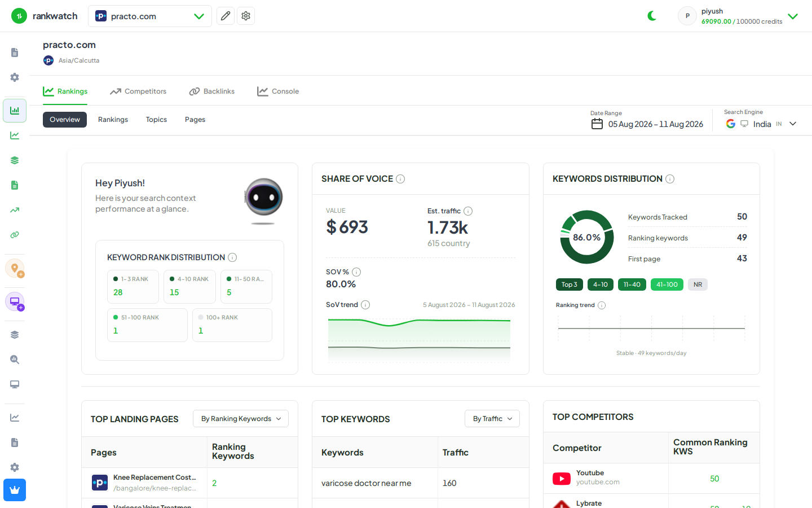Click the keyword varicose doctor near me
The image size is (812, 508).
(x=366, y=483)
